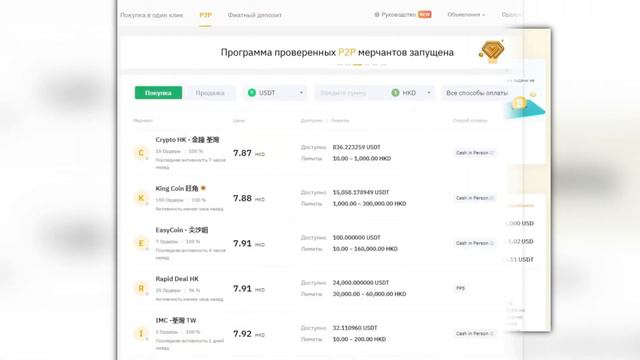This screenshot has height=360, width=640.
Task: Click IMC's 'Cash in Person' tag
Action: [x=475, y=333]
